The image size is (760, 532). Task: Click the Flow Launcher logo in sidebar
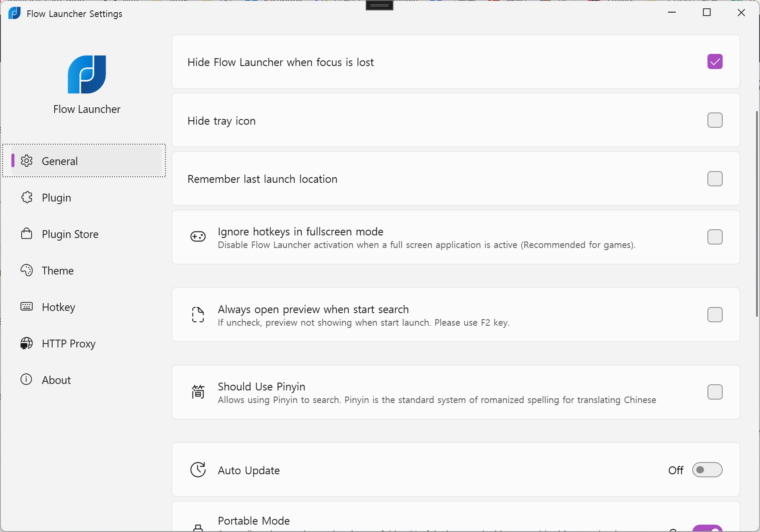click(x=87, y=74)
